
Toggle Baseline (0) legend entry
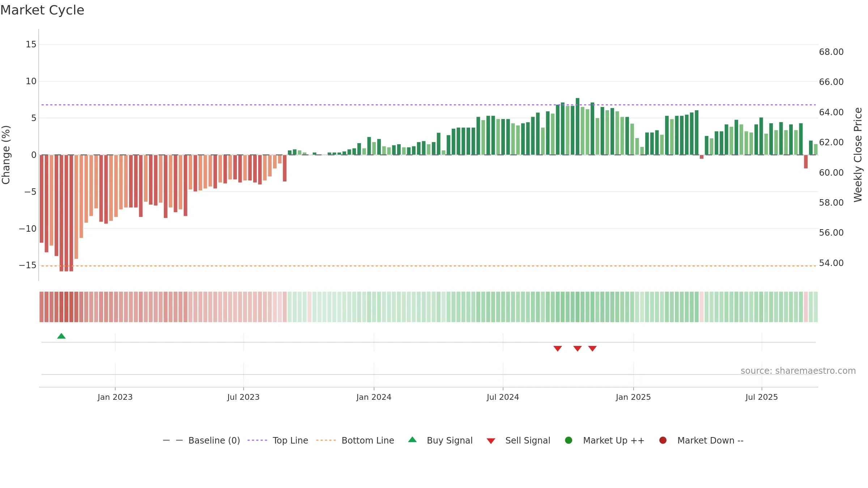201,440
